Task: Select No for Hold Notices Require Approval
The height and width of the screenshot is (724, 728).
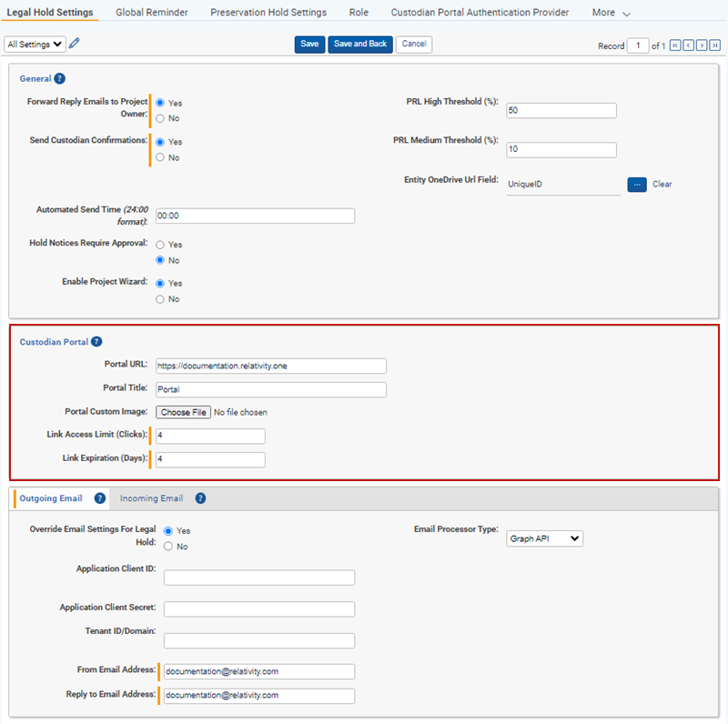Action: 160,260
